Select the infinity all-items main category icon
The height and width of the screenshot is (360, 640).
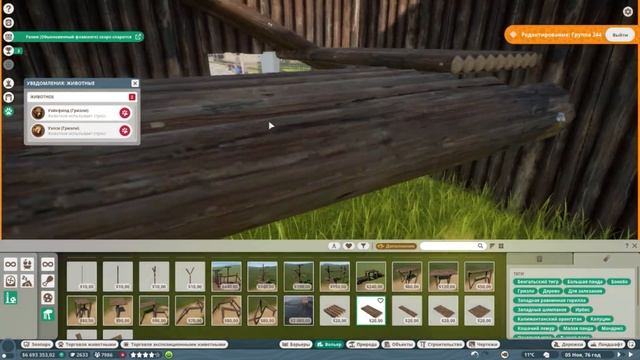[x=11, y=264]
